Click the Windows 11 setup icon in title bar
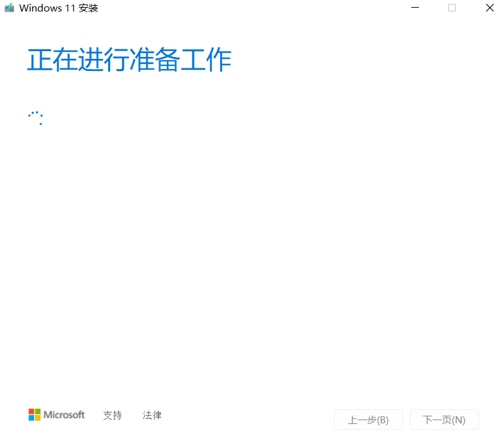Image resolution: width=504 pixels, height=440 pixels. [x=10, y=8]
